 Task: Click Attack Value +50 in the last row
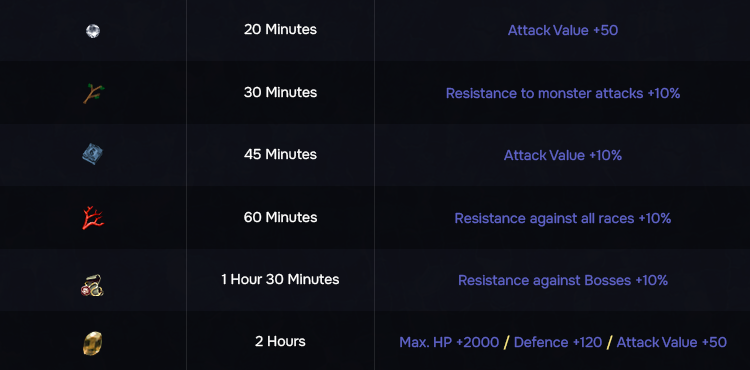672,342
